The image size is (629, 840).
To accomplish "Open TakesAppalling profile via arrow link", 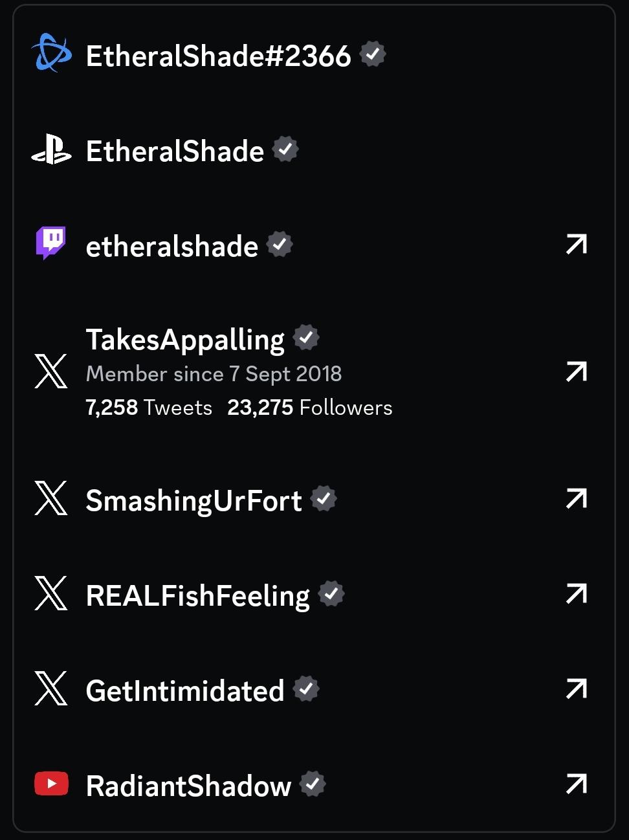I will pyautogui.click(x=576, y=371).
